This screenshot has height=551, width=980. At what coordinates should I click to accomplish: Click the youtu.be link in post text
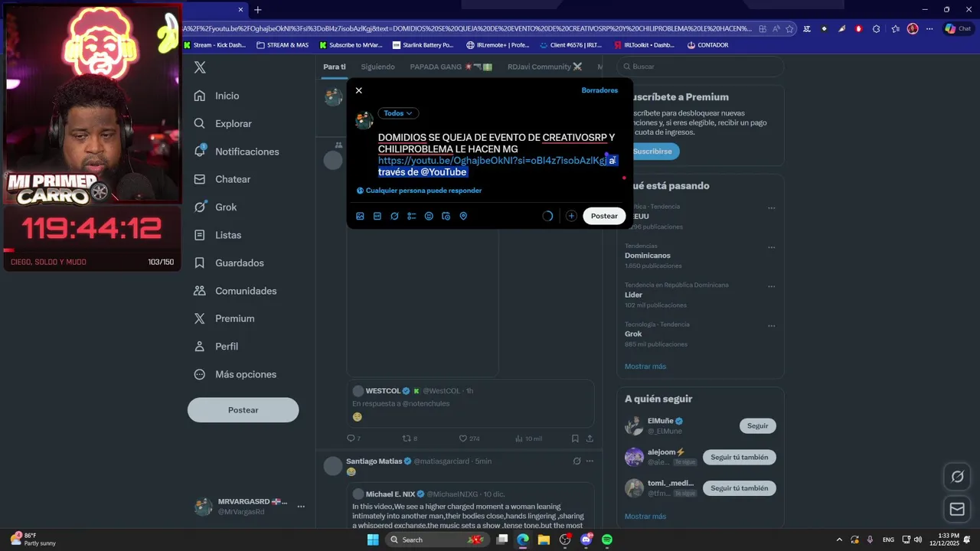[492, 161]
